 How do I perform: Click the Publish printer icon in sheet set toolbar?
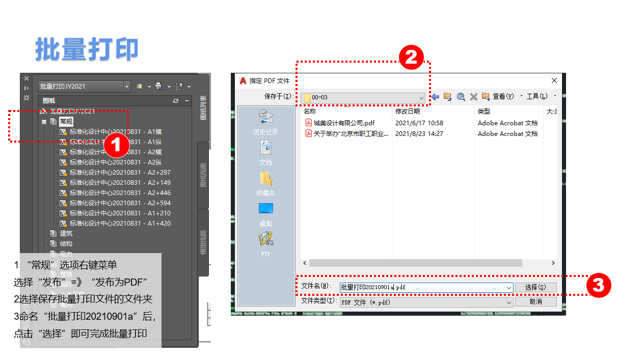pyautogui.click(x=159, y=86)
